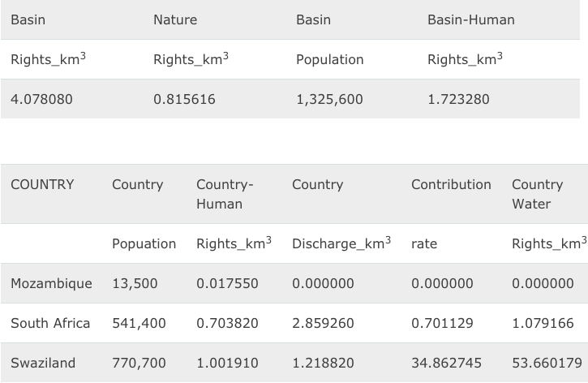Viewport: 588px width, 383px height.
Task: Click the basin rights value 4.078080
Action: 41,100
